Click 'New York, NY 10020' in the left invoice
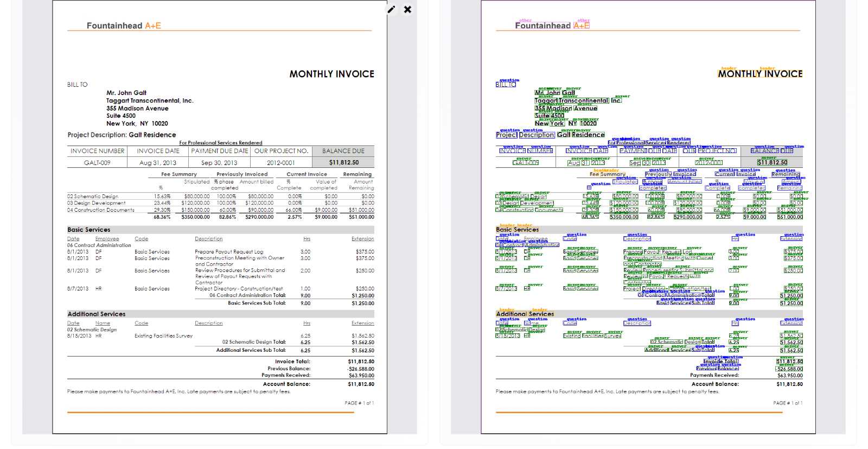The height and width of the screenshot is (449, 868). tap(137, 123)
